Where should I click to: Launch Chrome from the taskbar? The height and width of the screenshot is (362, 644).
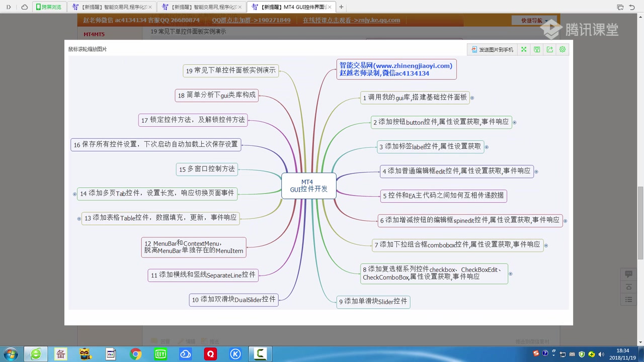coord(135,354)
